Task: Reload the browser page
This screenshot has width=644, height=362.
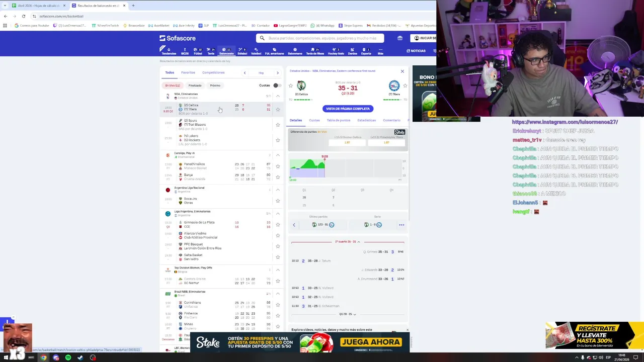Action: click(x=23, y=16)
